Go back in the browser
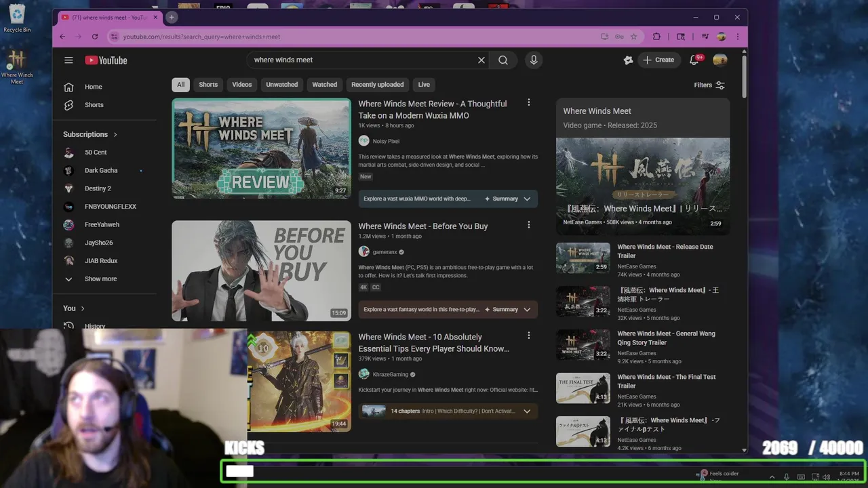Viewport: 868px width, 488px height. point(62,37)
